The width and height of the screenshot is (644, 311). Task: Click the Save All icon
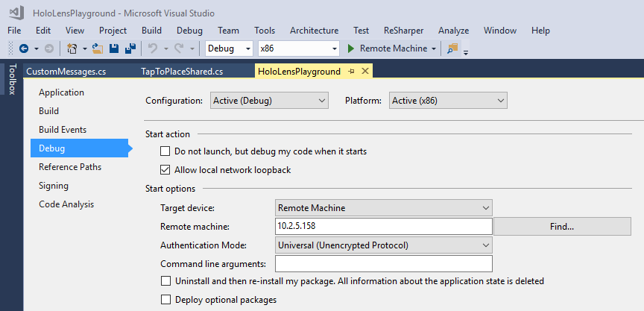130,49
